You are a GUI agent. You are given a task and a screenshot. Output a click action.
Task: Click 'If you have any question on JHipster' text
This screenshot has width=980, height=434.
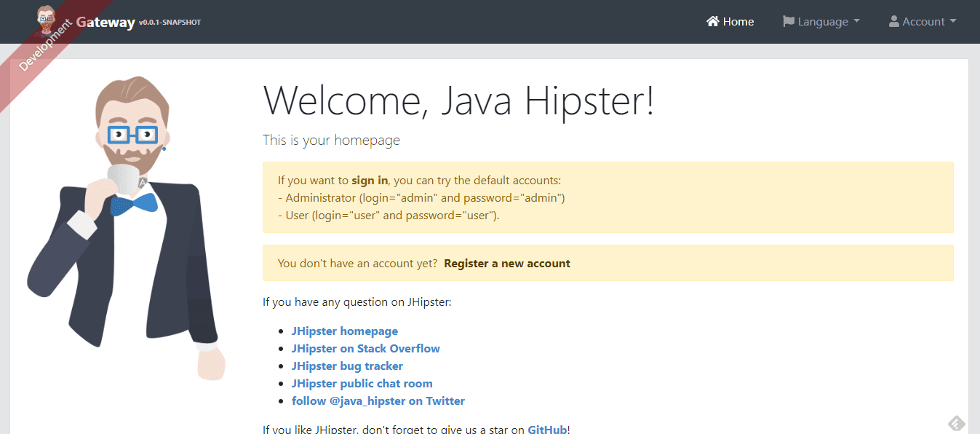pyautogui.click(x=357, y=301)
